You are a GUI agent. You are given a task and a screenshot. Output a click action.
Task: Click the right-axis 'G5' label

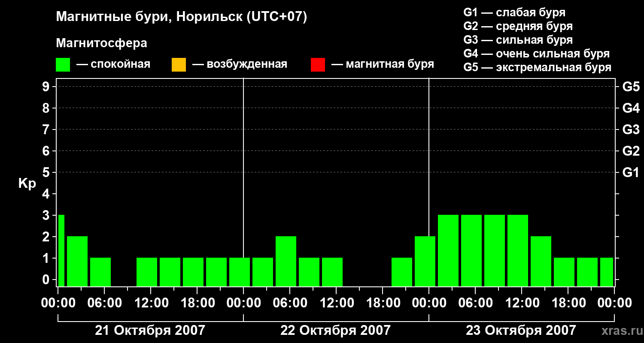click(631, 87)
